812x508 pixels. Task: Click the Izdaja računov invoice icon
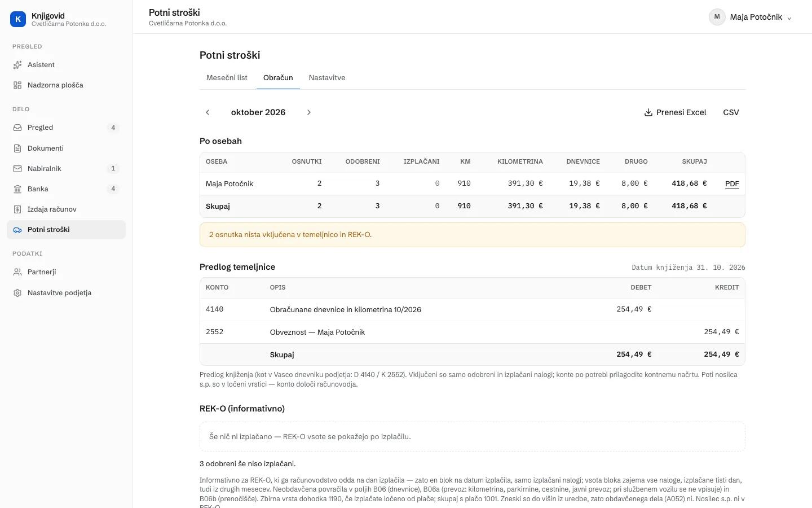[17, 209]
